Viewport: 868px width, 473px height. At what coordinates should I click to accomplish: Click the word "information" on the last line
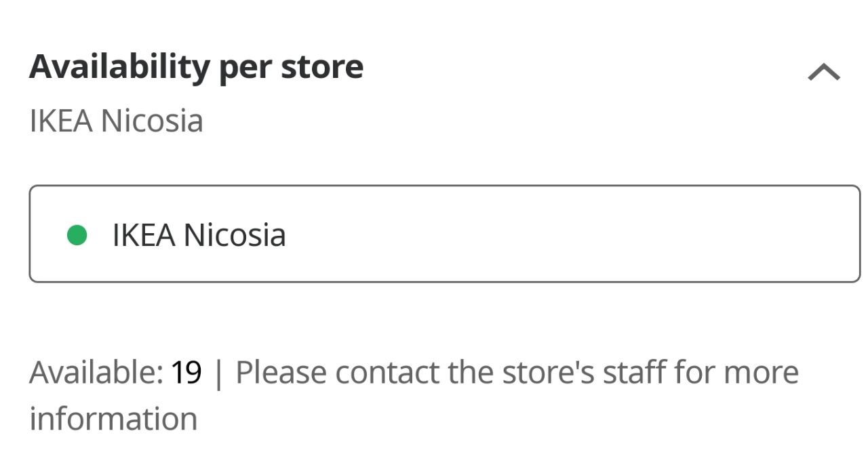pos(113,419)
